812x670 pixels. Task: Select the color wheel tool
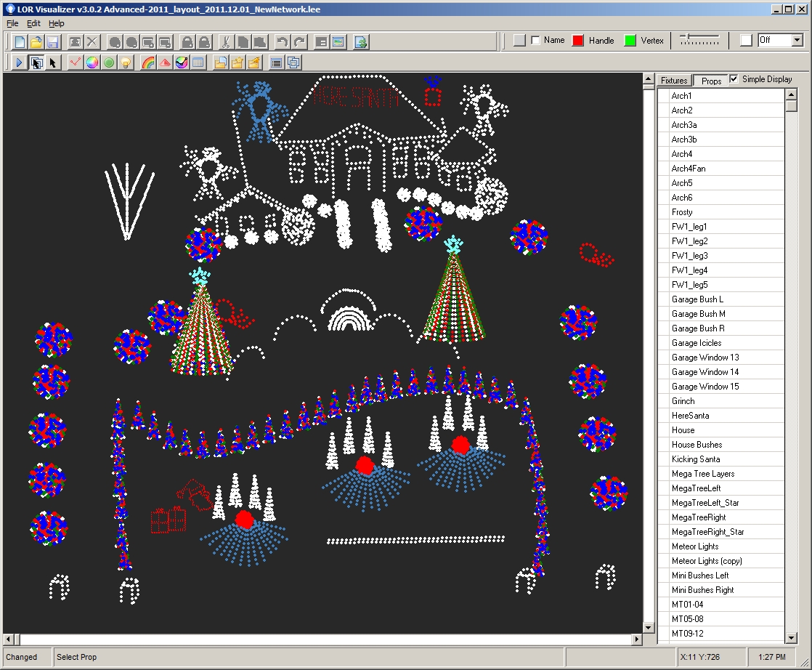point(92,62)
